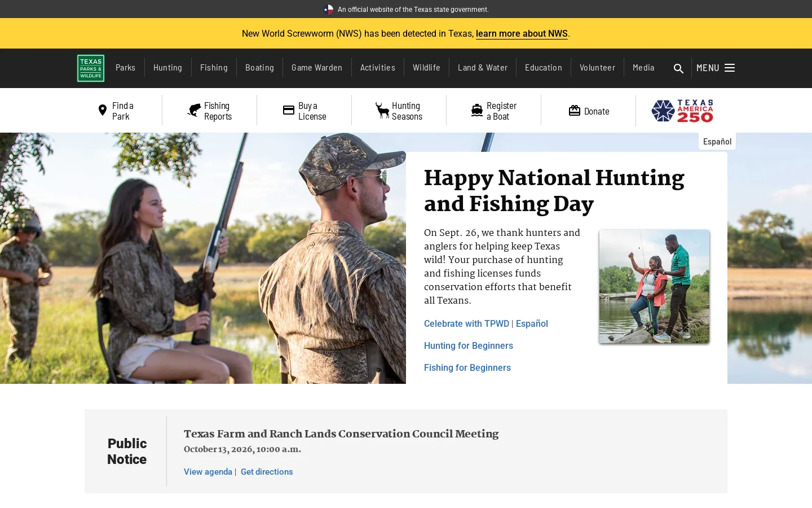
Task: Click the Public Notice heading
Action: pos(127,452)
